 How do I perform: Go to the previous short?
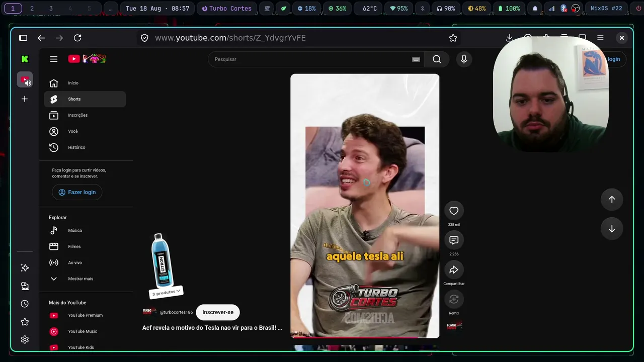pos(612,200)
